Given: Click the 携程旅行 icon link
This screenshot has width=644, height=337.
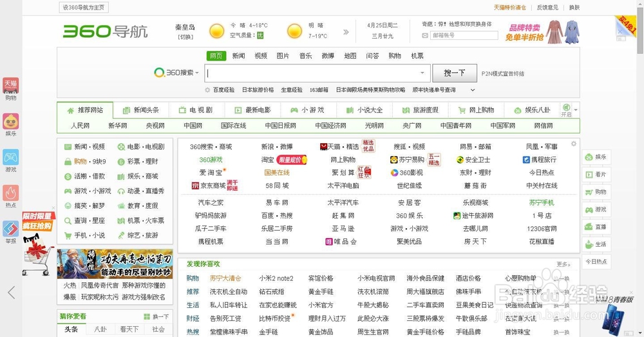Looking at the screenshot, I should [x=539, y=160].
